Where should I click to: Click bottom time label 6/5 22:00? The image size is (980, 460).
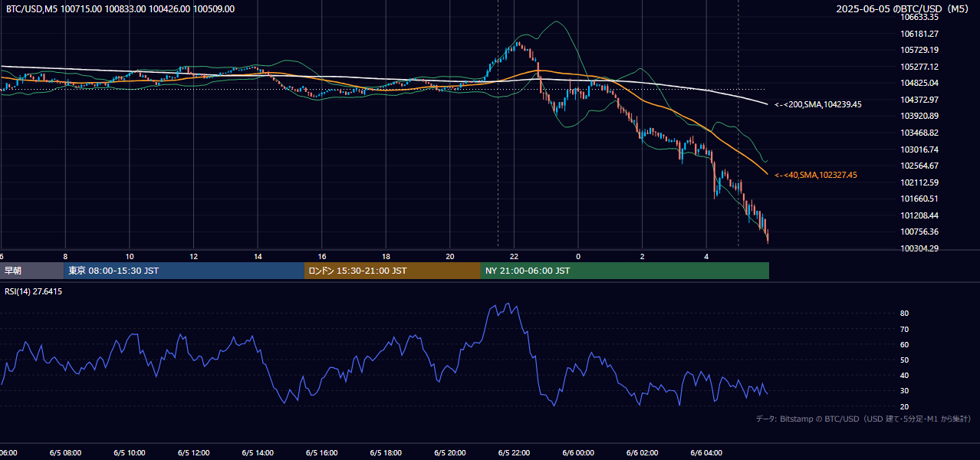(515, 452)
